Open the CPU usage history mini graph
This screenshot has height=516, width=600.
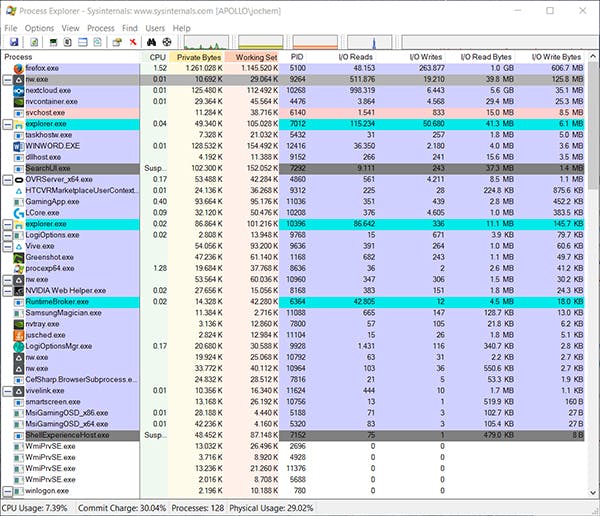(x=206, y=42)
